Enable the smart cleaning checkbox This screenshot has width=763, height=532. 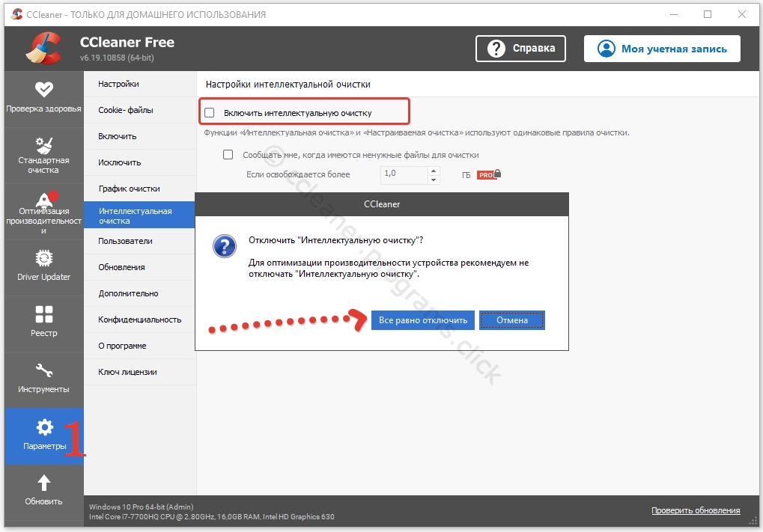coord(210,113)
